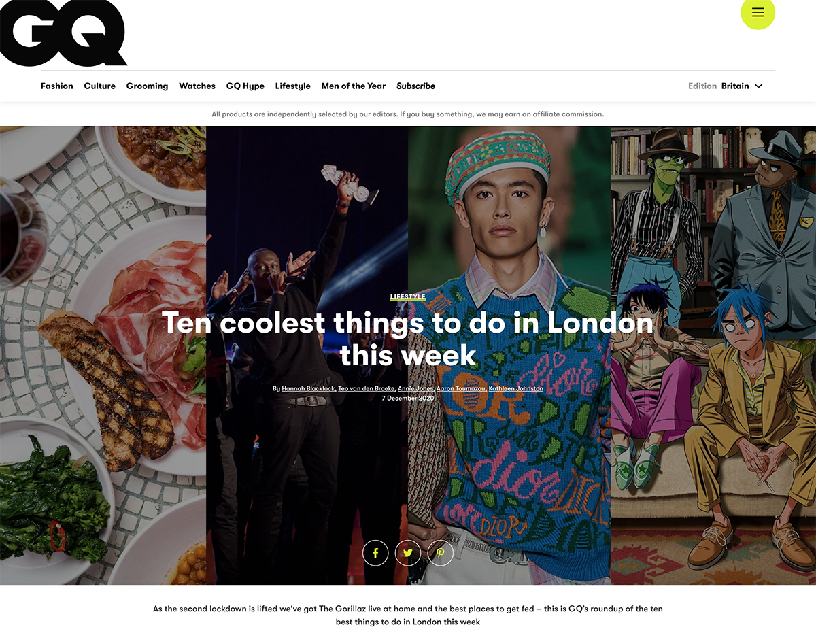Share article on Facebook
This screenshot has width=816, height=644.
click(x=375, y=553)
